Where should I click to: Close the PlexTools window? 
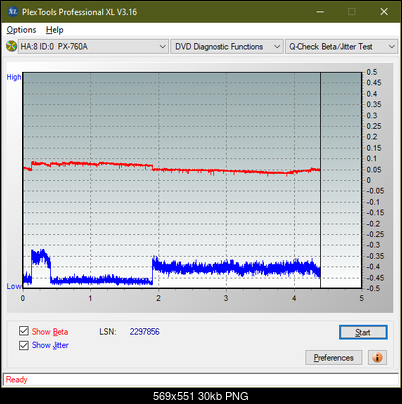[x=384, y=12]
